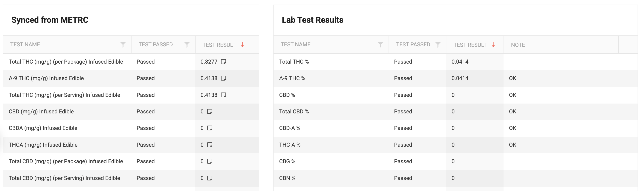Open filter for Lab Test Name column
The width and height of the screenshot is (644, 191).
pos(380,45)
